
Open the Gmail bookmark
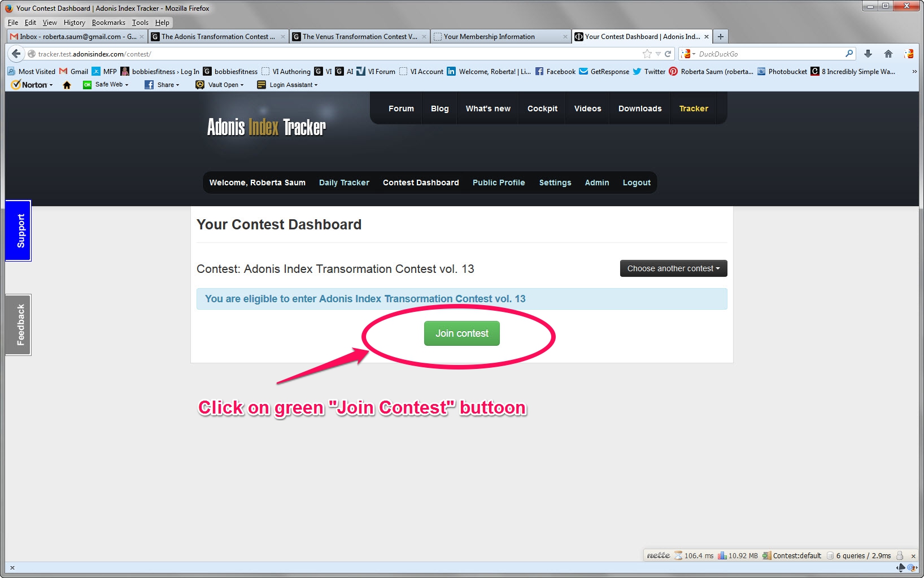tap(74, 72)
